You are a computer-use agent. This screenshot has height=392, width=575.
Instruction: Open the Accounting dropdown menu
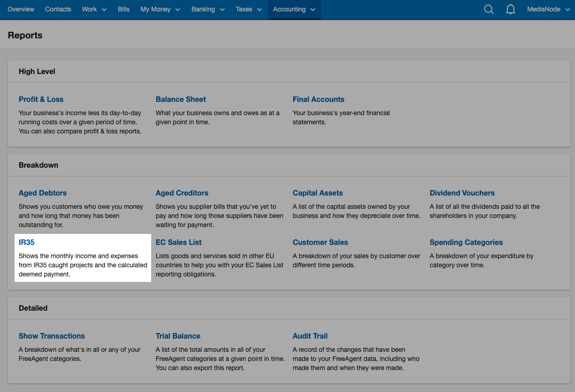pyautogui.click(x=294, y=10)
